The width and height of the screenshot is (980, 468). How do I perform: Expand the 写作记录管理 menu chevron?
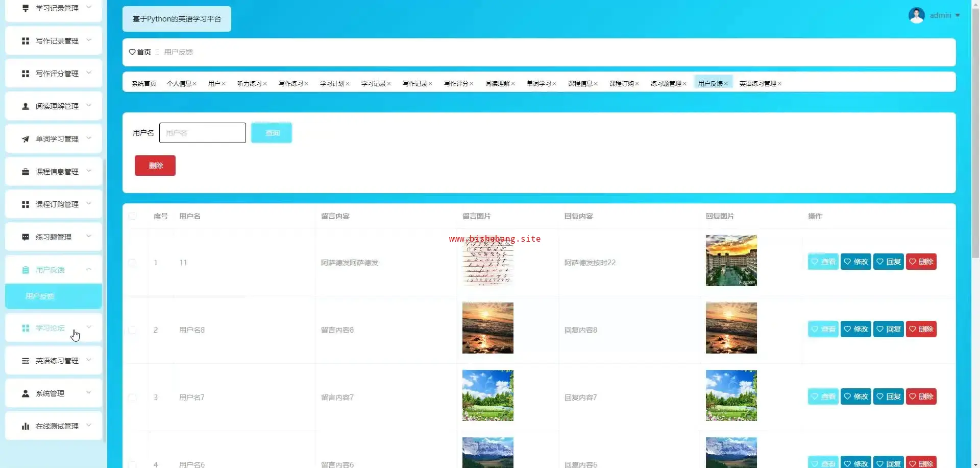coord(89,40)
